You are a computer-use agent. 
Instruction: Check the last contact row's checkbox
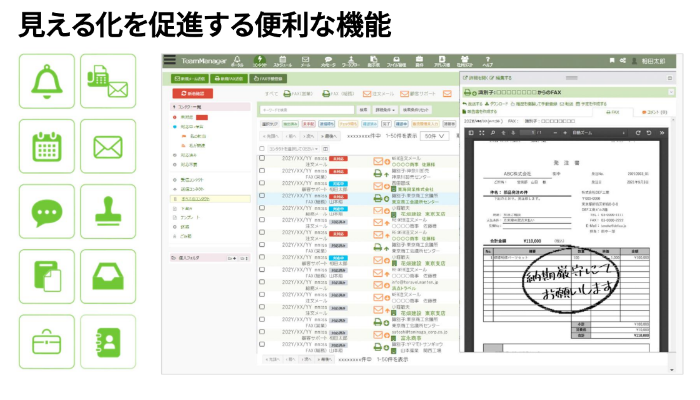tap(262, 347)
